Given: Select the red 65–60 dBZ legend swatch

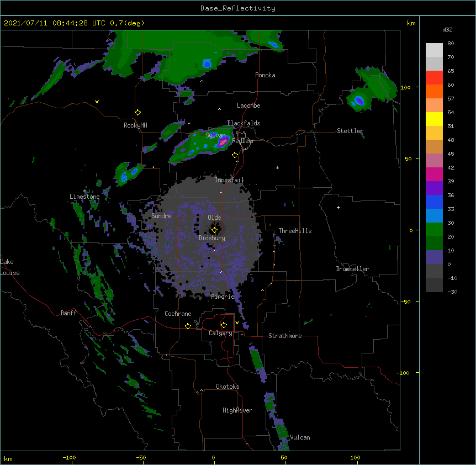Looking at the screenshot, I should (x=434, y=78).
